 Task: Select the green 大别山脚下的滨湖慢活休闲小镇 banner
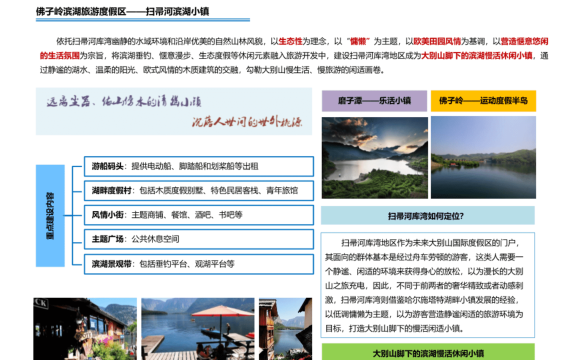click(x=428, y=352)
